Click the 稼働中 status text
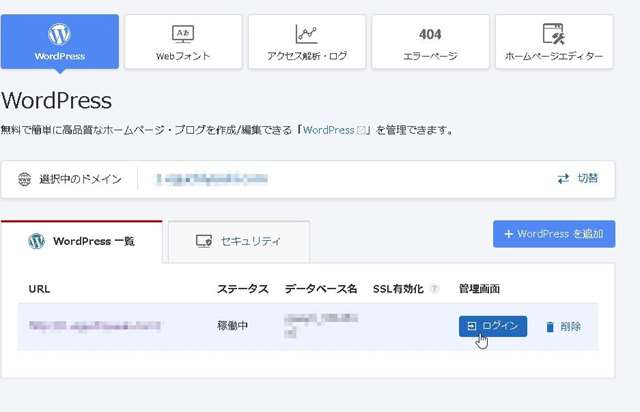Viewport: 640px width, 412px height. click(234, 326)
